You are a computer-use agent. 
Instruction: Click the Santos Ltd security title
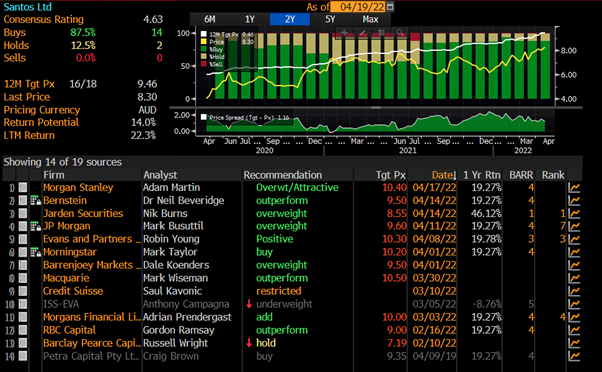[28, 7]
